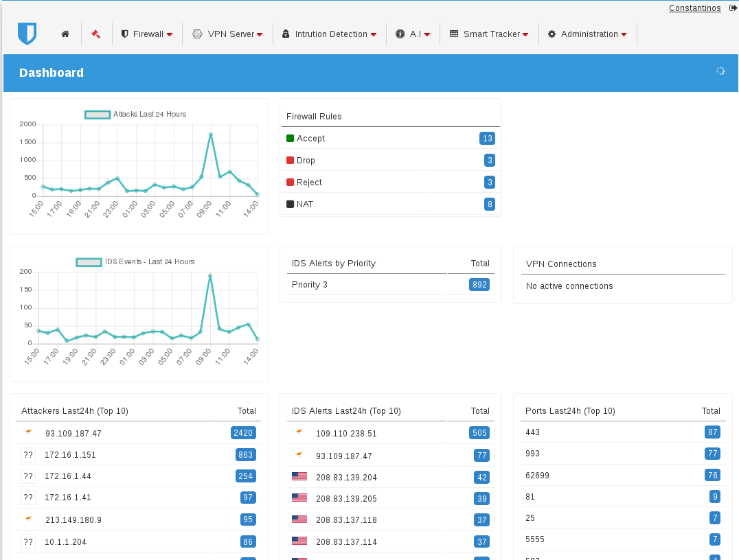739x560 pixels.
Task: Click the Dashboard header title
Action: coord(52,73)
